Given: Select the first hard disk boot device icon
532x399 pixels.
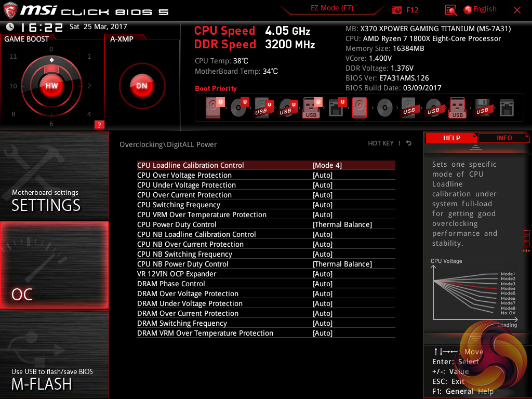Looking at the screenshot, I should [214, 108].
